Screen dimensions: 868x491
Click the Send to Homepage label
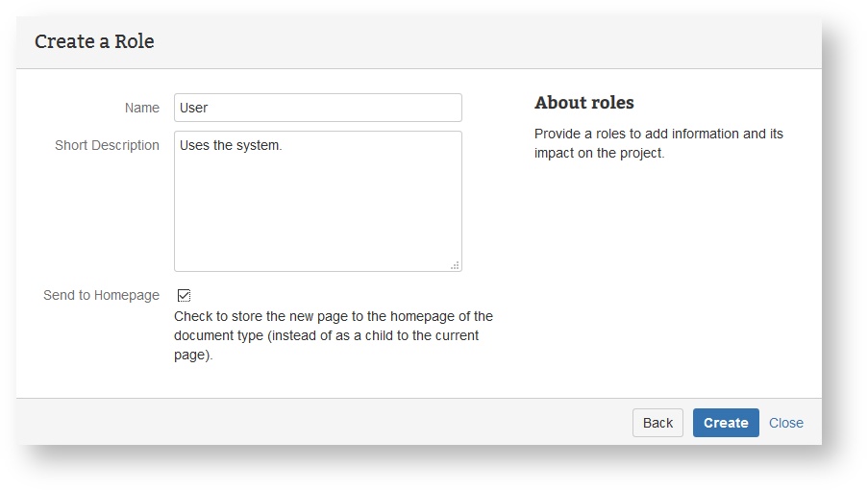pyautogui.click(x=101, y=295)
